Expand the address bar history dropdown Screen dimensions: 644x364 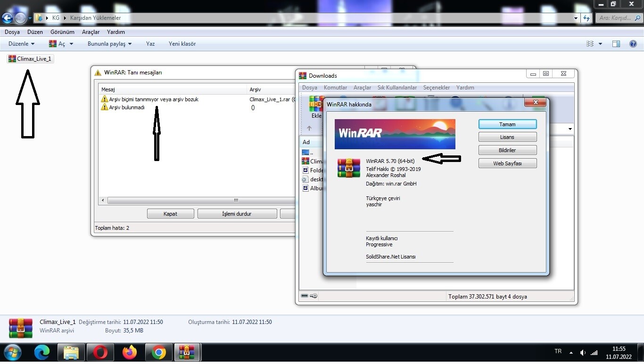point(576,18)
